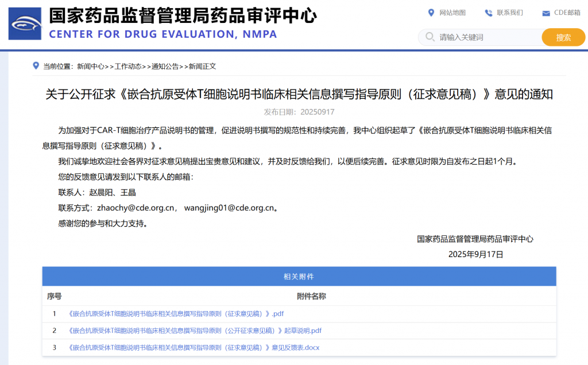Click the orange 搜索 button
Screen dimensions: 588x365
(563, 37)
